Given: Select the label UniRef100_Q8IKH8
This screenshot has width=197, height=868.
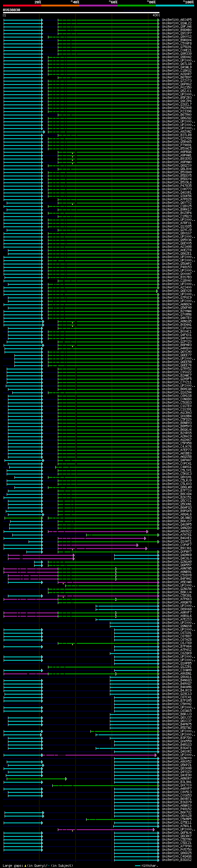Looking at the screenshot, I should 176,768.
